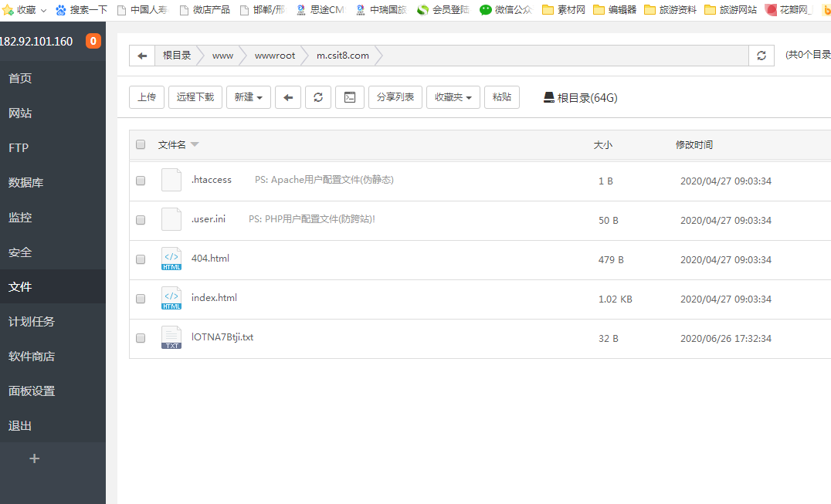
Task: Open the 收藏 star bookmark icon
Action: tap(8, 10)
